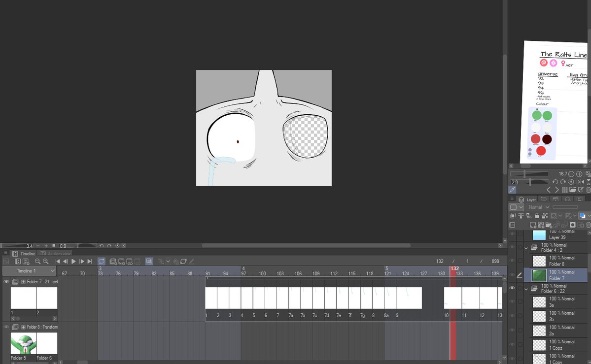Collapse Folder 4 in the layer list
This screenshot has height=364, width=591.
pos(526,248)
